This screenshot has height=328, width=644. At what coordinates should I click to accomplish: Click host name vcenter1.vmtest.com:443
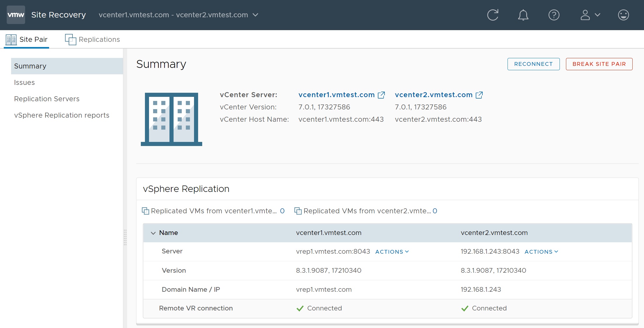point(341,119)
